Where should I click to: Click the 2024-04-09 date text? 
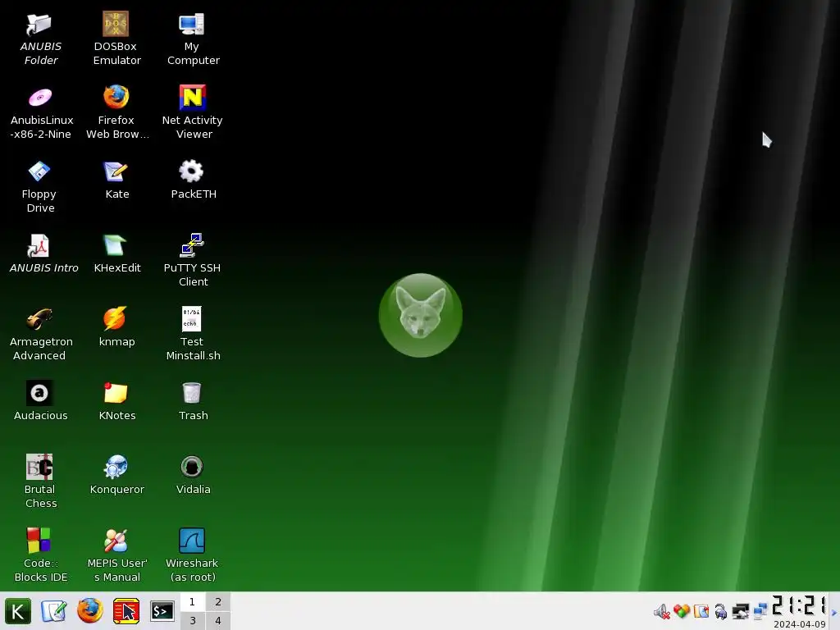[799, 624]
